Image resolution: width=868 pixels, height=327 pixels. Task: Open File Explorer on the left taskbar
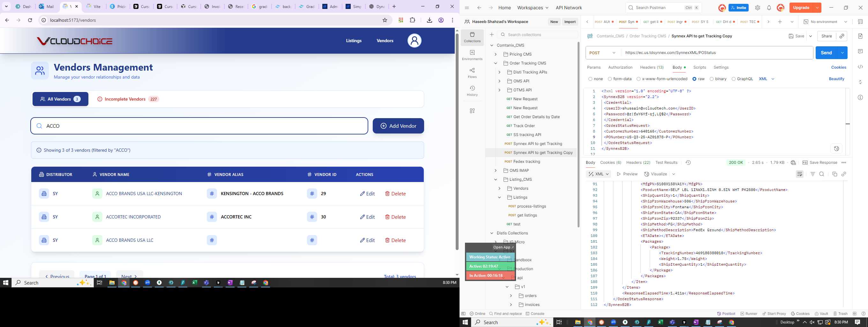point(112,283)
